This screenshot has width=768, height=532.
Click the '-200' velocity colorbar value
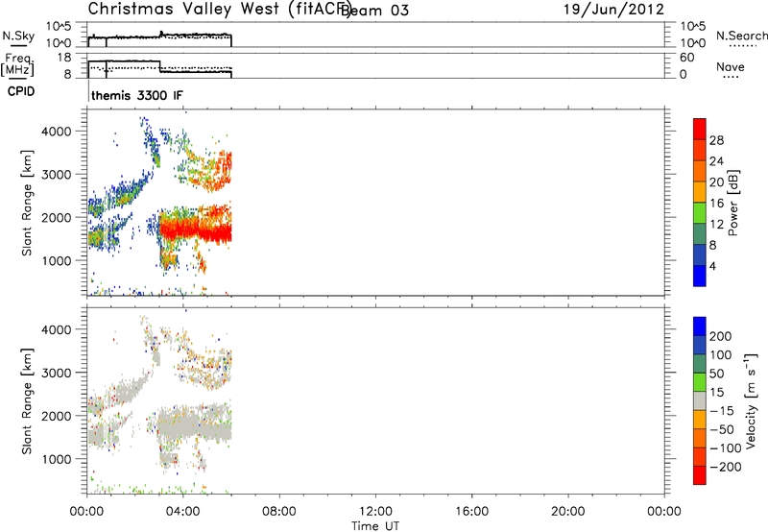[x=726, y=467]
